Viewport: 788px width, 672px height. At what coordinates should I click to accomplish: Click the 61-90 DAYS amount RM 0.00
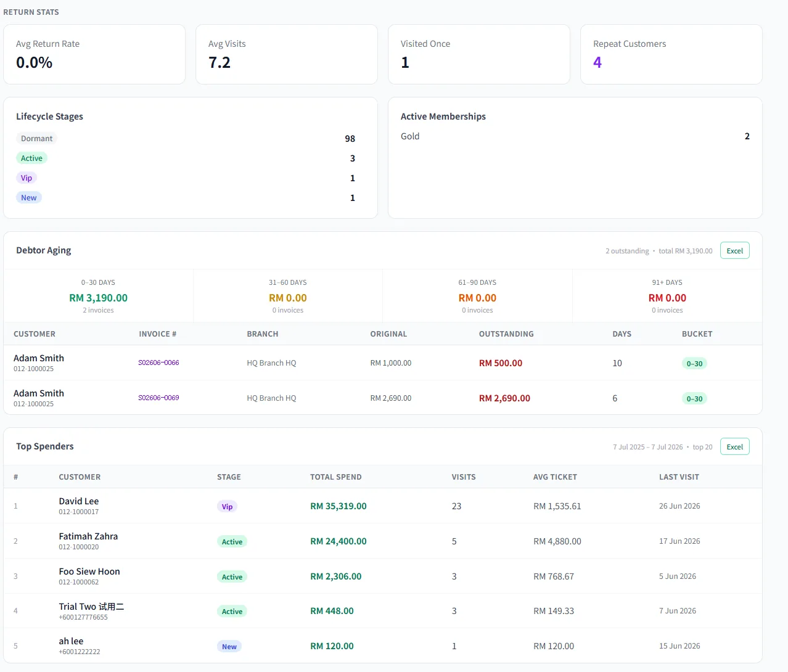click(x=477, y=298)
